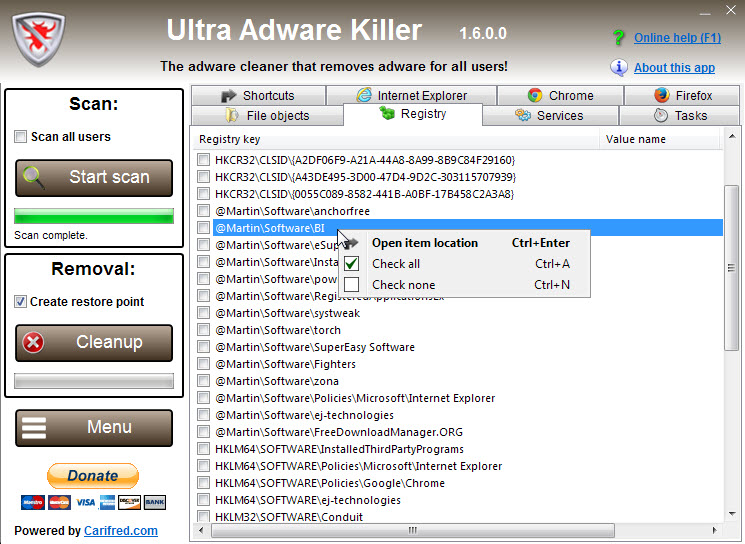The image size is (745, 544).
Task: Switch to the Shortcuts tab
Action: click(x=258, y=95)
